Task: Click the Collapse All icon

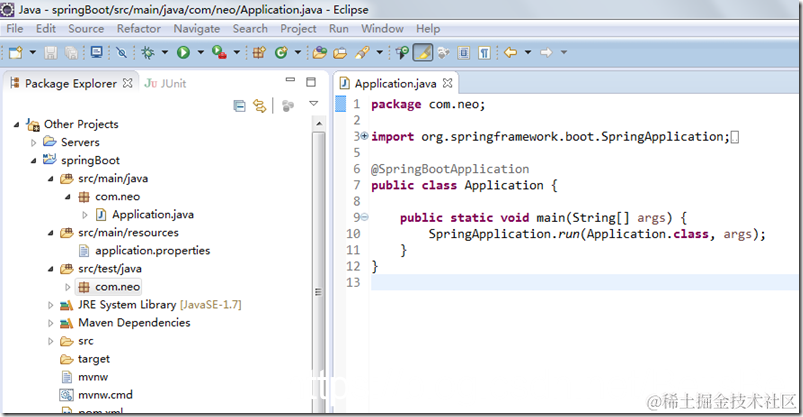Action: [239, 106]
